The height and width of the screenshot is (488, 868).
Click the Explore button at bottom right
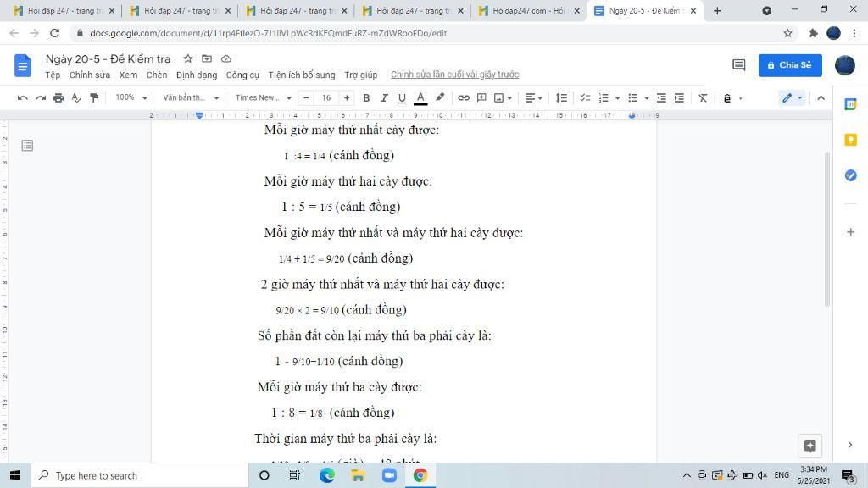click(810, 446)
